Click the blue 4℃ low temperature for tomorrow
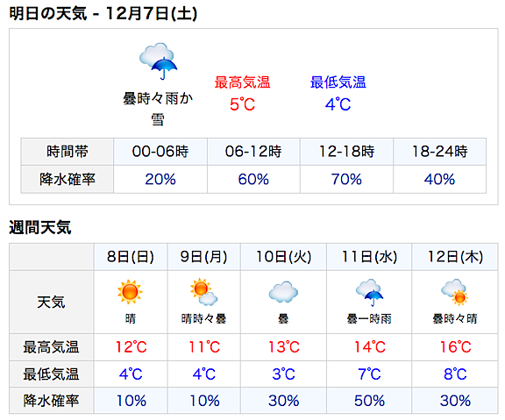Viewport: 505px width, 420px height. (x=338, y=104)
